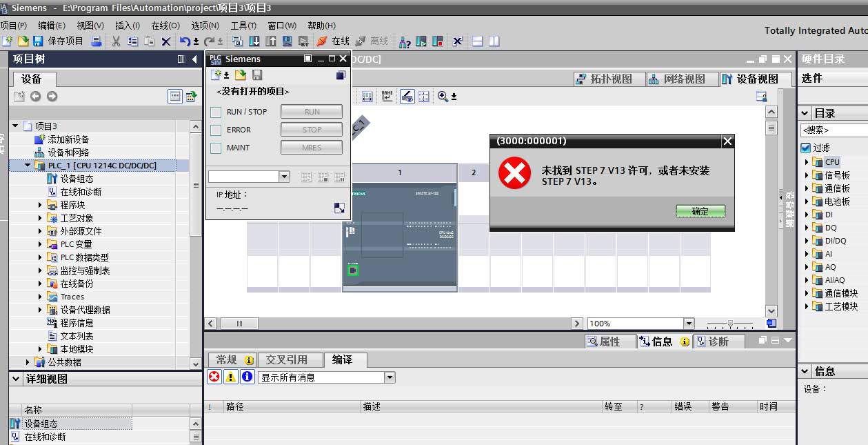Click the RUN button in PLCSIM
The width and height of the screenshot is (868, 445).
pyautogui.click(x=312, y=112)
